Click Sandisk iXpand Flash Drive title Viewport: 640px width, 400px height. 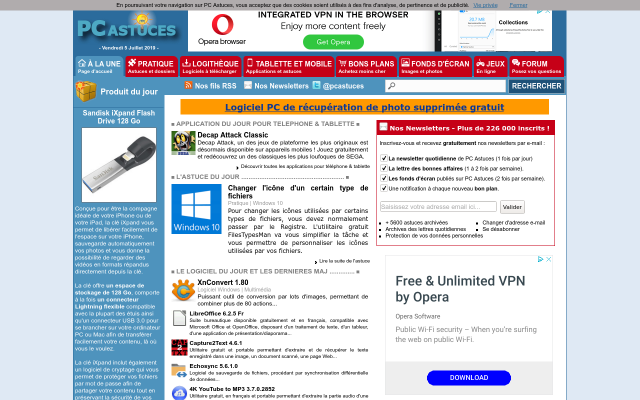coord(119,117)
